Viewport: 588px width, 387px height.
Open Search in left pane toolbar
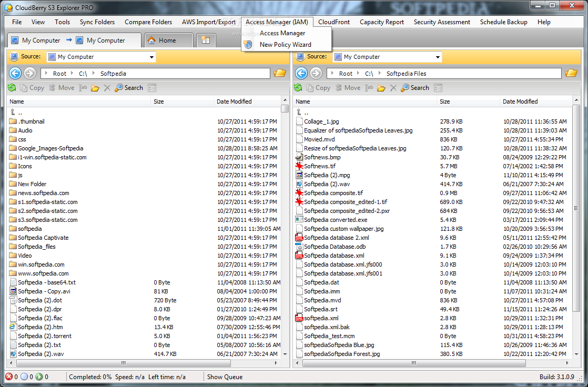pyautogui.click(x=129, y=88)
